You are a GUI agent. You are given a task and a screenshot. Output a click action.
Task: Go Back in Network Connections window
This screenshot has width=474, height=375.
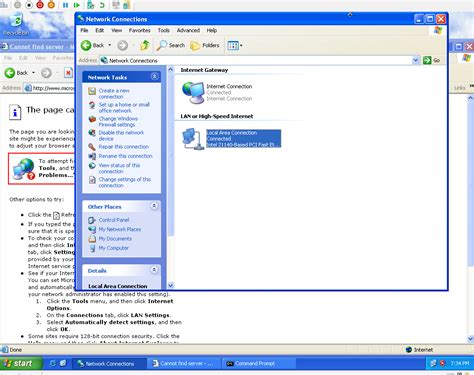tap(92, 45)
